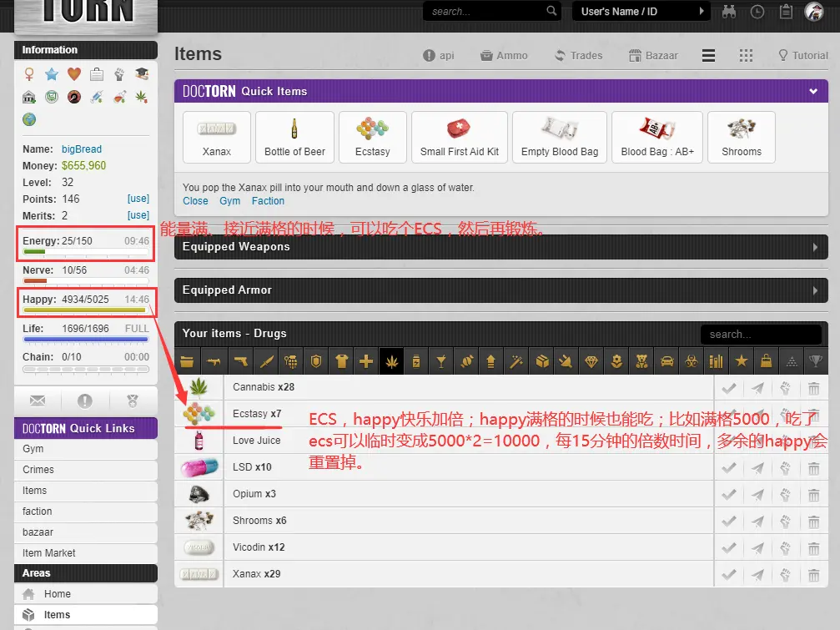The height and width of the screenshot is (630, 840).
Task: Expand the Equipped Armor section
Action: coord(815,290)
